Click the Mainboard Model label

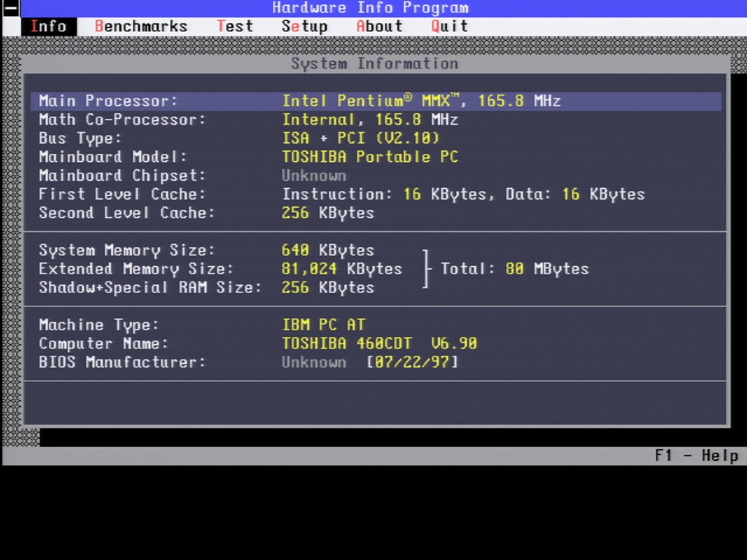click(x=113, y=157)
